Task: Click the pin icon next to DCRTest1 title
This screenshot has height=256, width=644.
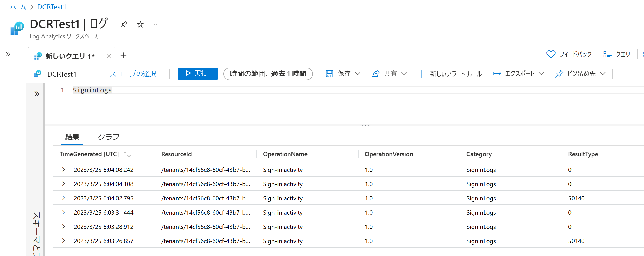Action: pyautogui.click(x=124, y=24)
